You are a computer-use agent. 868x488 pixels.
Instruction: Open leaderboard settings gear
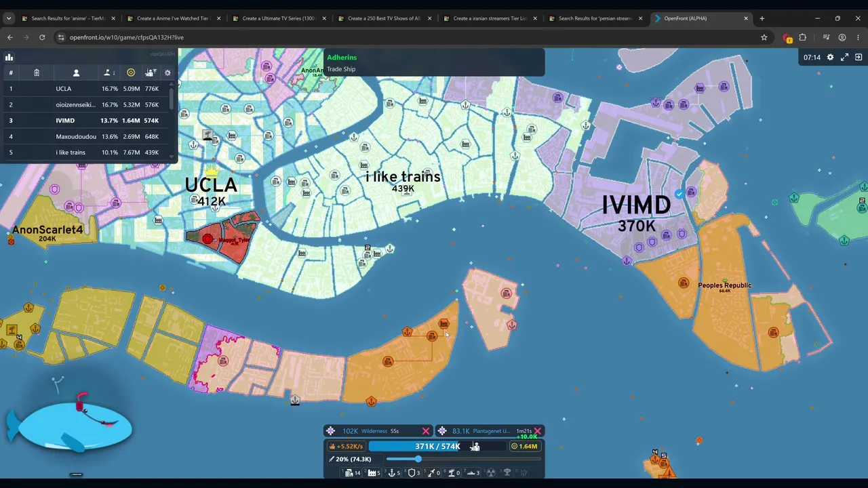click(167, 73)
